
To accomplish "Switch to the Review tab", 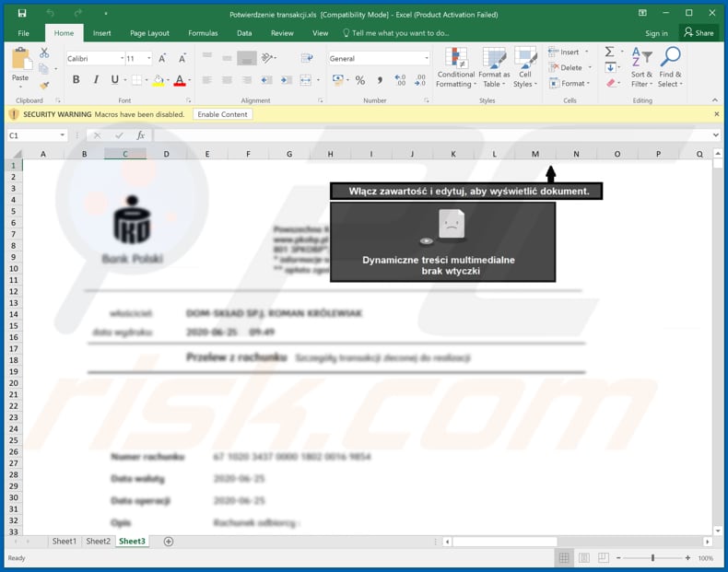I will (282, 33).
